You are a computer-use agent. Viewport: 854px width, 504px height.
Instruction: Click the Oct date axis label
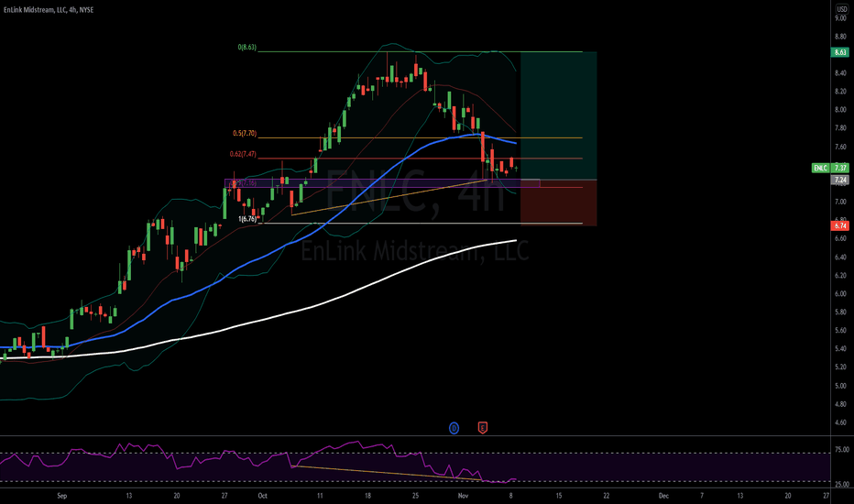(262, 496)
